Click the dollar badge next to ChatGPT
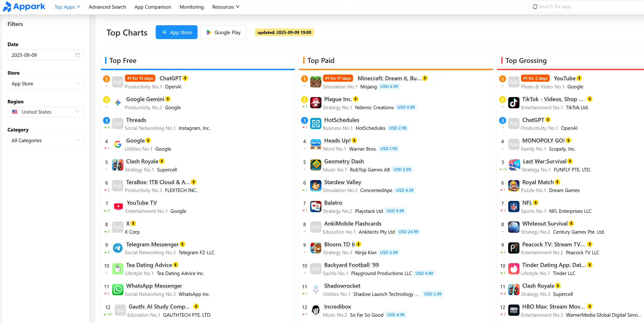This screenshot has width=644, height=323. (185, 78)
